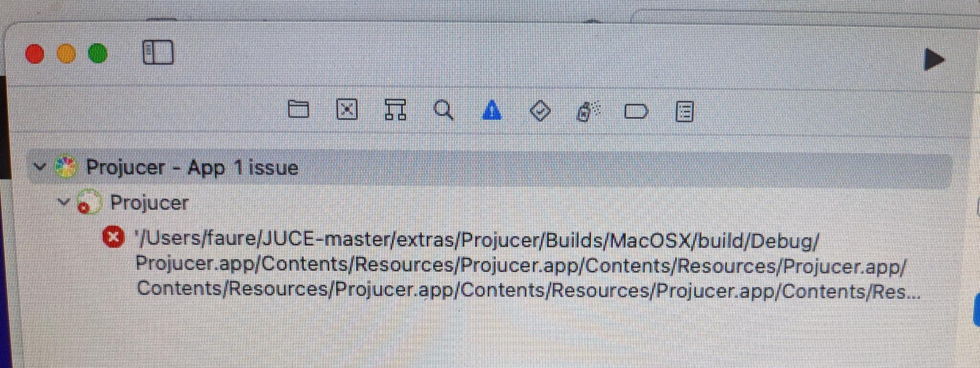
Task: Click the colorful Projucer app icon
Action: (x=66, y=167)
